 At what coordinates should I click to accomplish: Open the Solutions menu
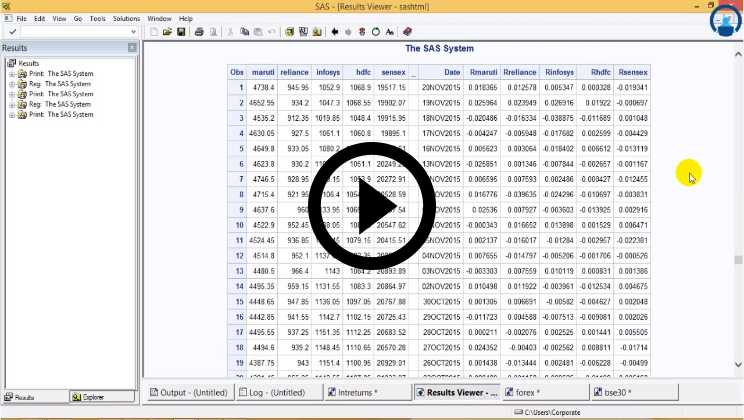coord(126,18)
